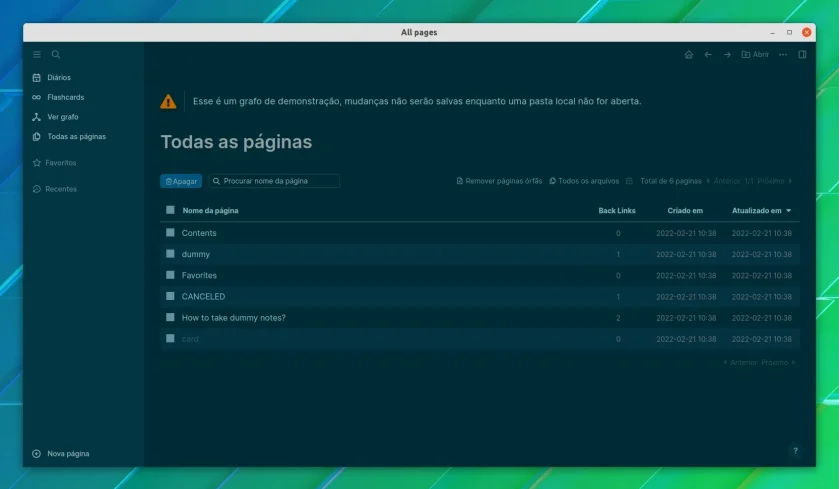Viewport: 840px width, 489px height.
Task: Click the Abrir folder button
Action: click(755, 54)
